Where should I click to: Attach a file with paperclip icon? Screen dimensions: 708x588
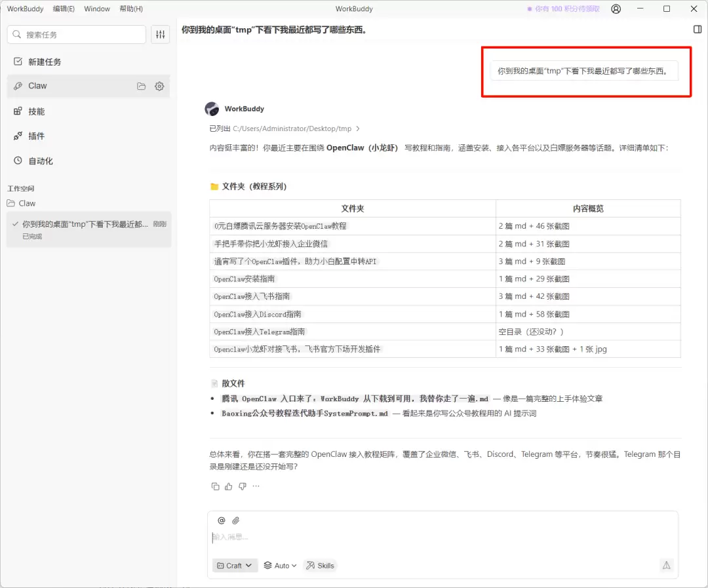(x=236, y=520)
